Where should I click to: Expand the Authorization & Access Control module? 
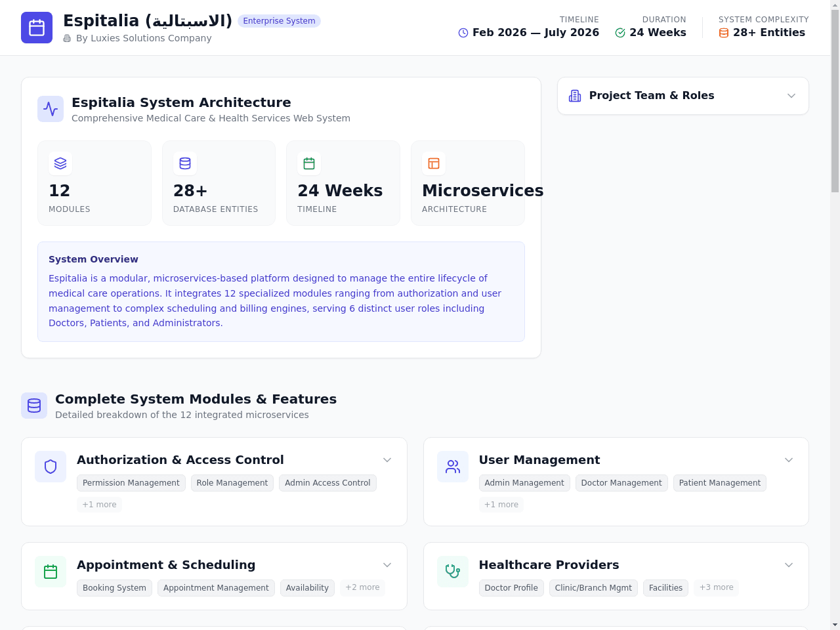[x=387, y=460]
